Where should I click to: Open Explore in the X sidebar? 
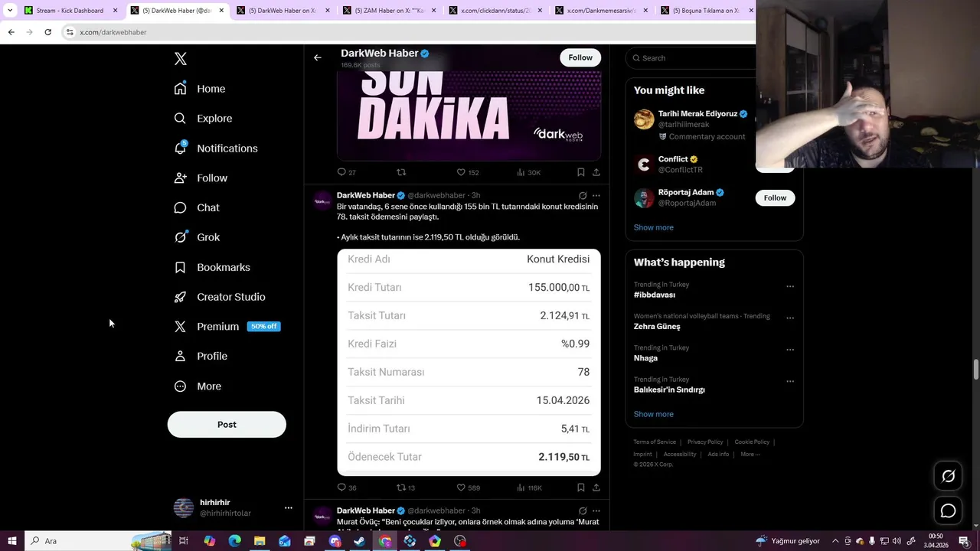(203, 119)
